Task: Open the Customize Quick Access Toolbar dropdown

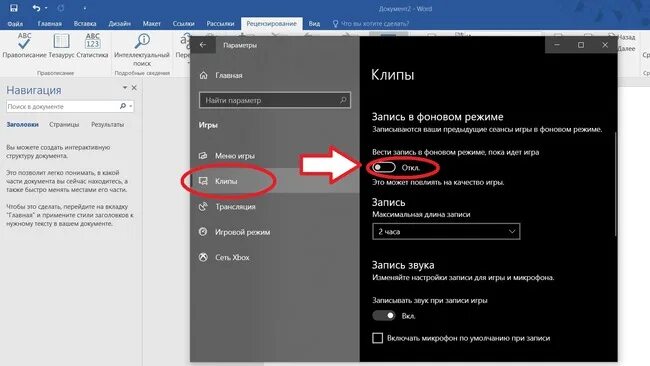Action: 85,8
